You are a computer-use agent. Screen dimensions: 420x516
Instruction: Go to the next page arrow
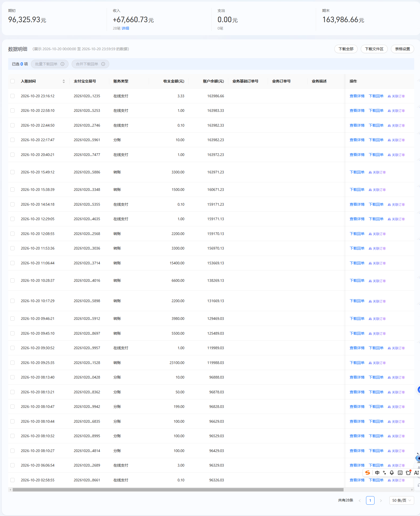pyautogui.click(x=381, y=500)
